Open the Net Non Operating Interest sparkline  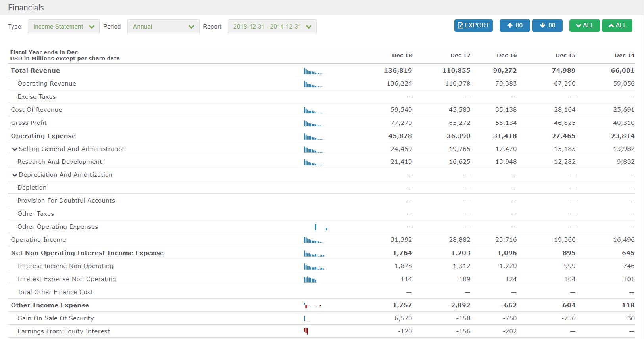(314, 253)
